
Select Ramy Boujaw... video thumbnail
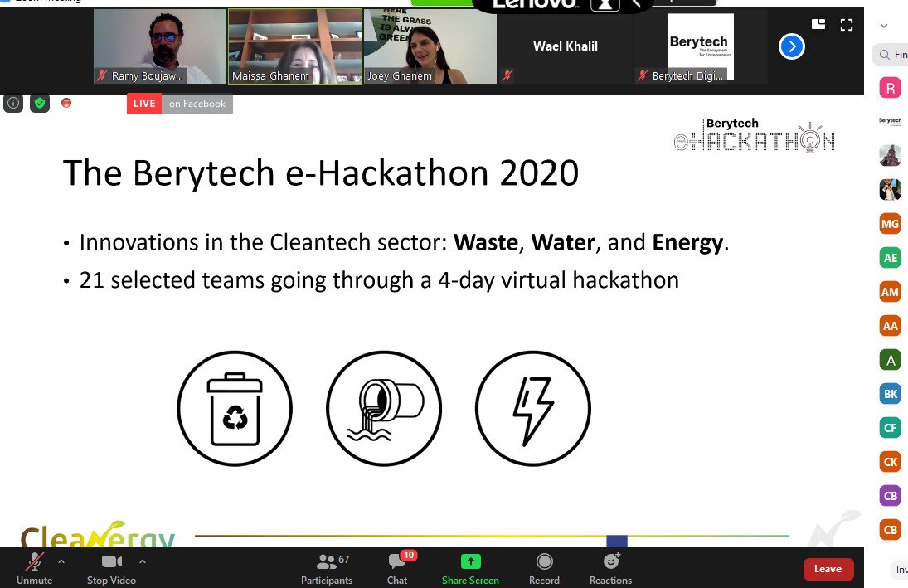tap(160, 46)
